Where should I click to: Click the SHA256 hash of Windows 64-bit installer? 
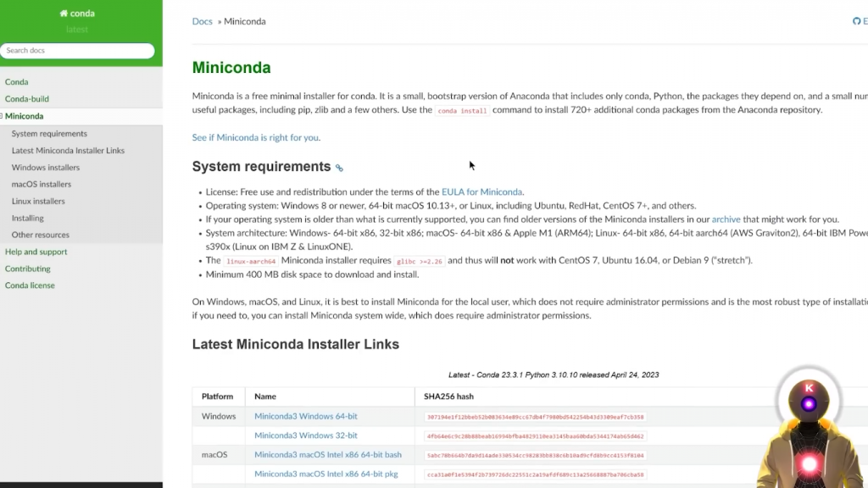536,417
